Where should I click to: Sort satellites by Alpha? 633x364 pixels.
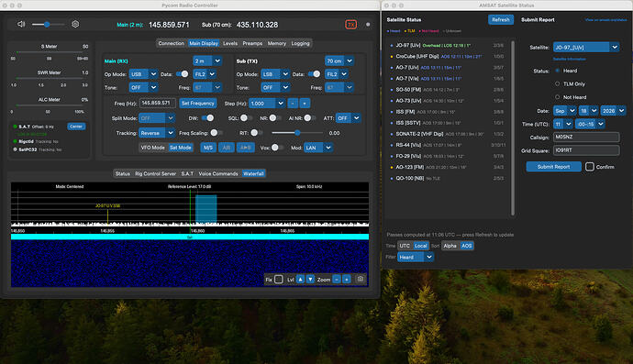(x=450, y=246)
